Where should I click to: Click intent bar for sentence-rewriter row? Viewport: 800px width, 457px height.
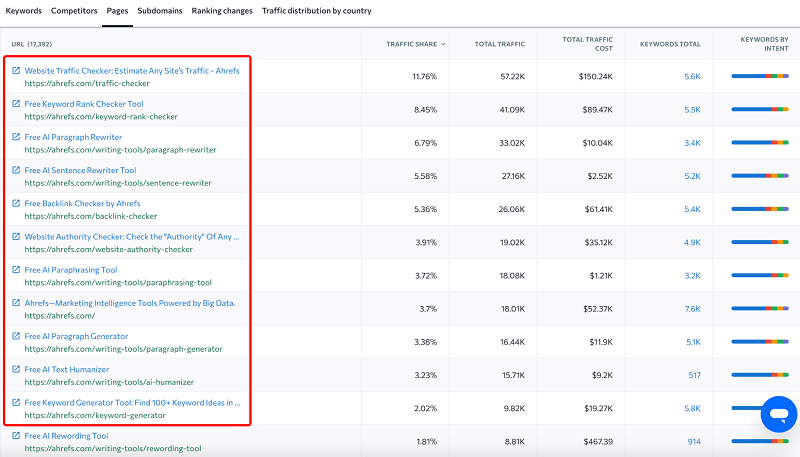tap(760, 176)
